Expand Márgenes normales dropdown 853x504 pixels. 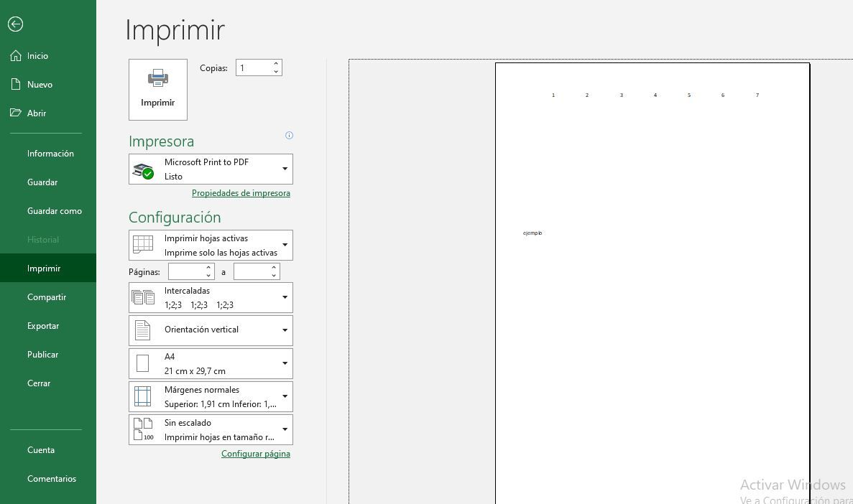(285, 396)
